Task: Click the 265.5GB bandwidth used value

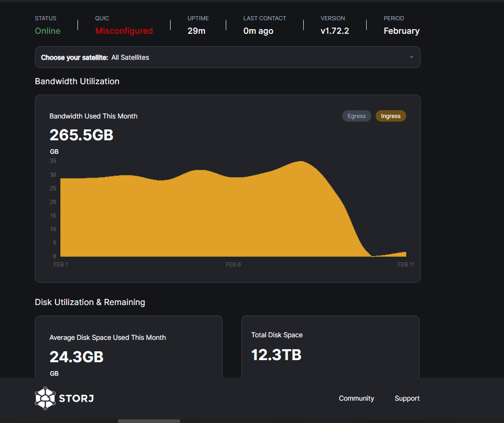Action: pyautogui.click(x=81, y=135)
